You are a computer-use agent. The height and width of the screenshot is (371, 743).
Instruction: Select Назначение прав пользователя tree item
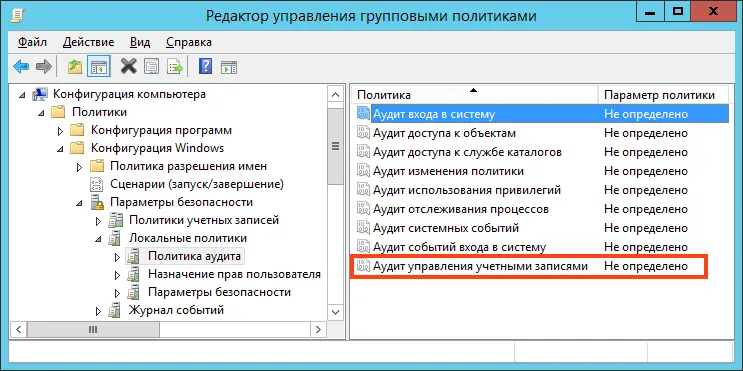234,274
